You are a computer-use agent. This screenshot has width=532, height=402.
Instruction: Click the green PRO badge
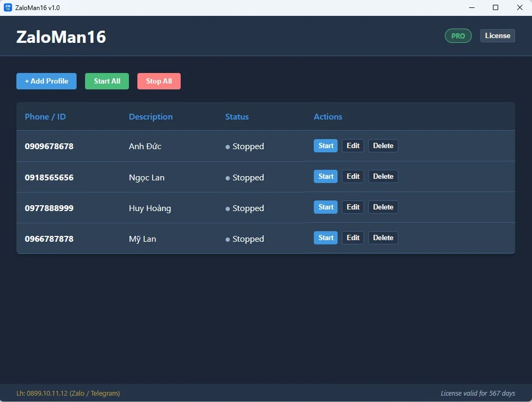tap(458, 35)
